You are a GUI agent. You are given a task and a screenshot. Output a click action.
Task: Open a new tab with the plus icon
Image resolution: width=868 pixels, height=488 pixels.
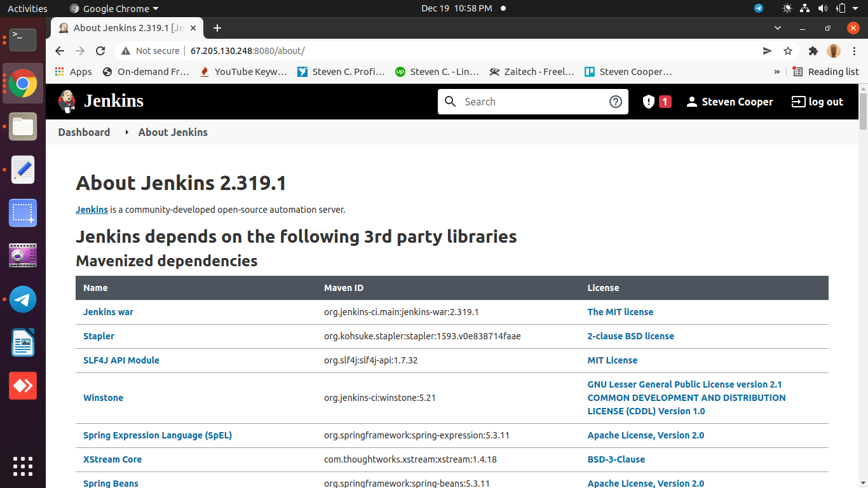(217, 28)
